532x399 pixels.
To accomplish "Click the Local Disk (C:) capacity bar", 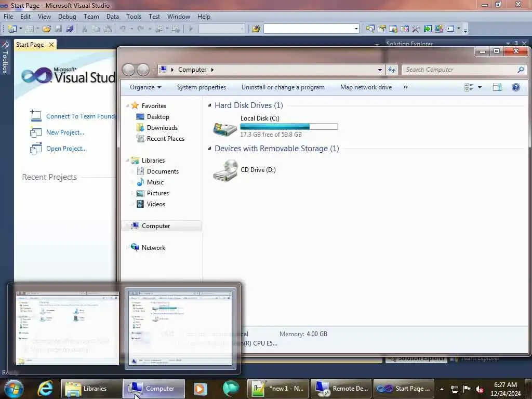I will point(289,127).
